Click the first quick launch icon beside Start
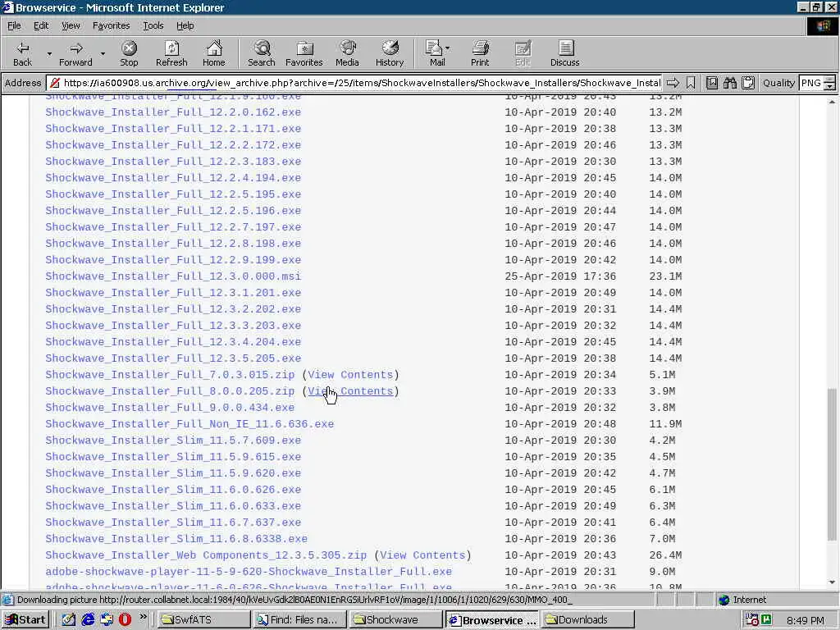 69,620
